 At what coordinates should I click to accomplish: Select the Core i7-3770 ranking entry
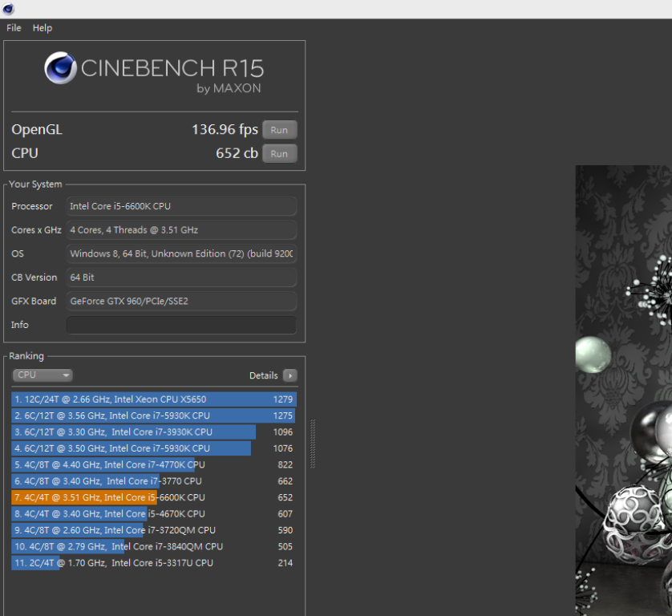154,481
